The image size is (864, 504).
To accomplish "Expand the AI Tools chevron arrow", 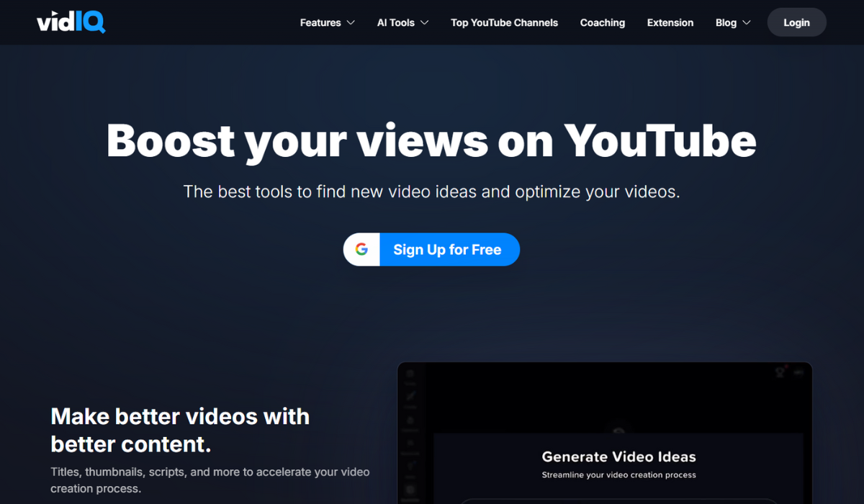I will (x=425, y=23).
